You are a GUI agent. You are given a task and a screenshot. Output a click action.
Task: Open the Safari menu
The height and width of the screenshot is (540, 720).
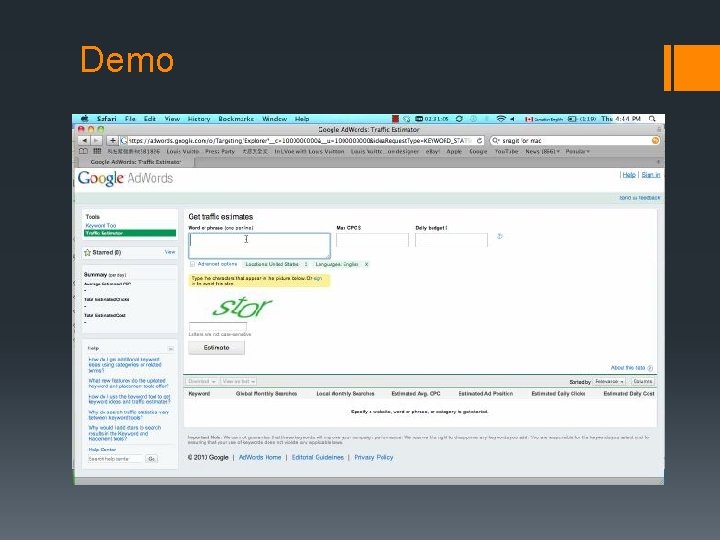click(x=107, y=119)
